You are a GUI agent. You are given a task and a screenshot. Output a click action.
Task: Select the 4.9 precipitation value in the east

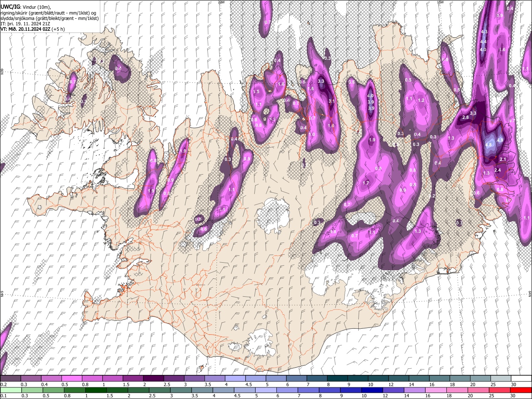500,140
